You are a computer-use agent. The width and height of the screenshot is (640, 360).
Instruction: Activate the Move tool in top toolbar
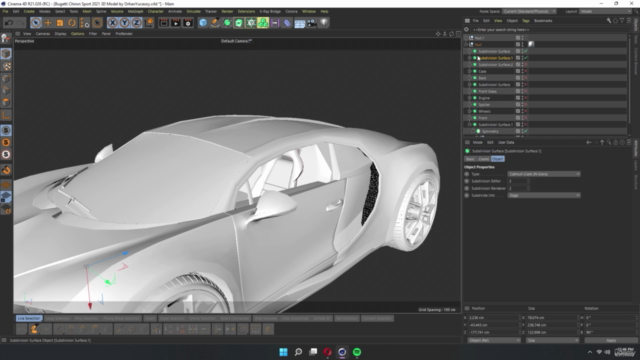48,23
